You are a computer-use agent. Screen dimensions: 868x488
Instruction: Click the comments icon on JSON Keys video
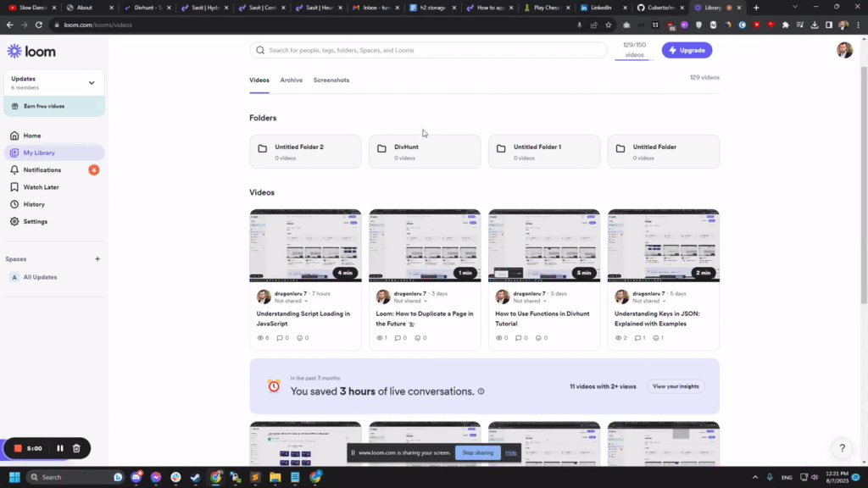click(x=637, y=338)
